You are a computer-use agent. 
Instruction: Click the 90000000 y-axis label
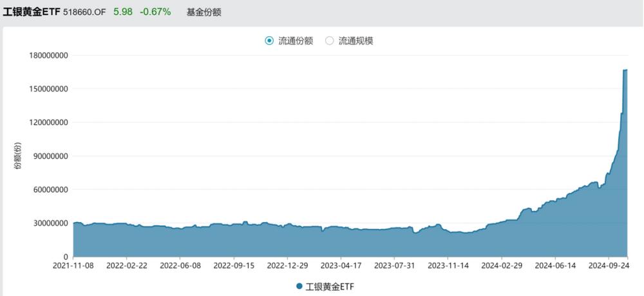(x=49, y=156)
